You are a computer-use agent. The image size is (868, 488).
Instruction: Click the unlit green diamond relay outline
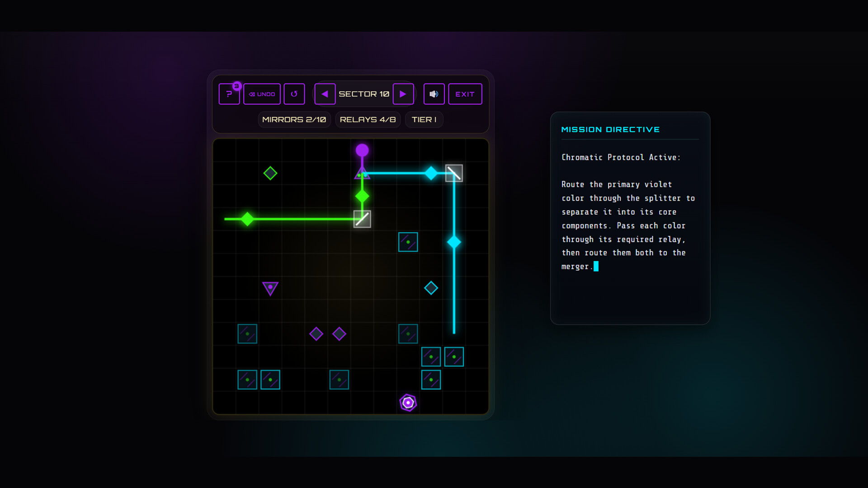tap(270, 173)
